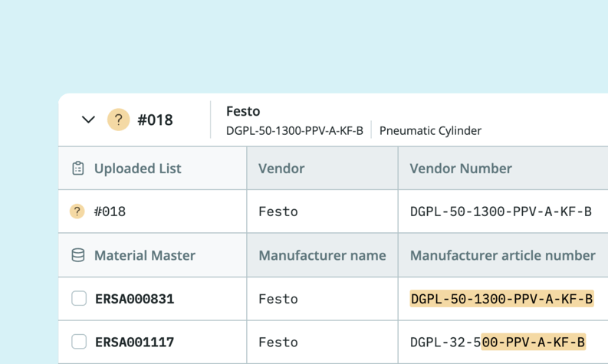Click the highlighted article number for ERSA000831
The width and height of the screenshot is (608, 364).
[x=501, y=299]
